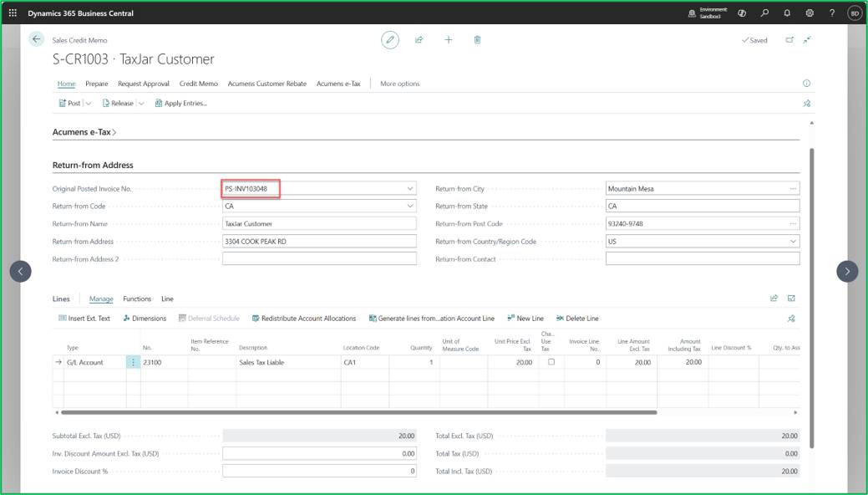The height and width of the screenshot is (495, 868).
Task: Click Redistribute Account Allocations
Action: [x=304, y=319]
